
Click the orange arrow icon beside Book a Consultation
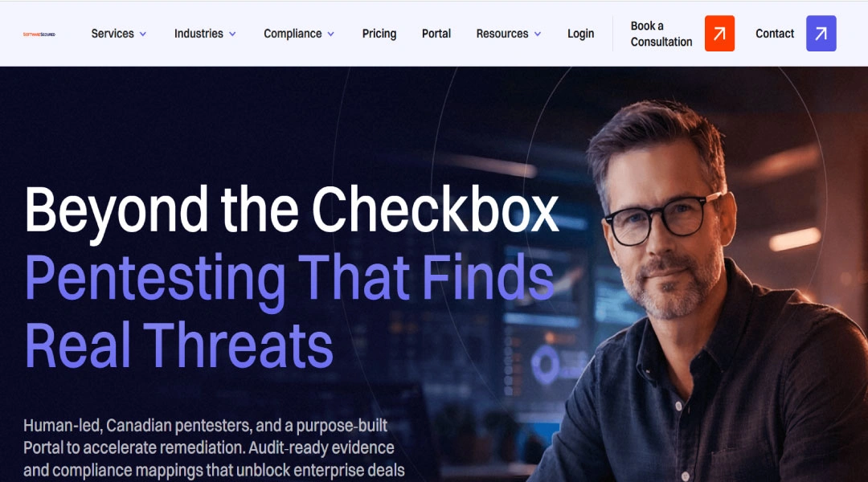point(719,34)
